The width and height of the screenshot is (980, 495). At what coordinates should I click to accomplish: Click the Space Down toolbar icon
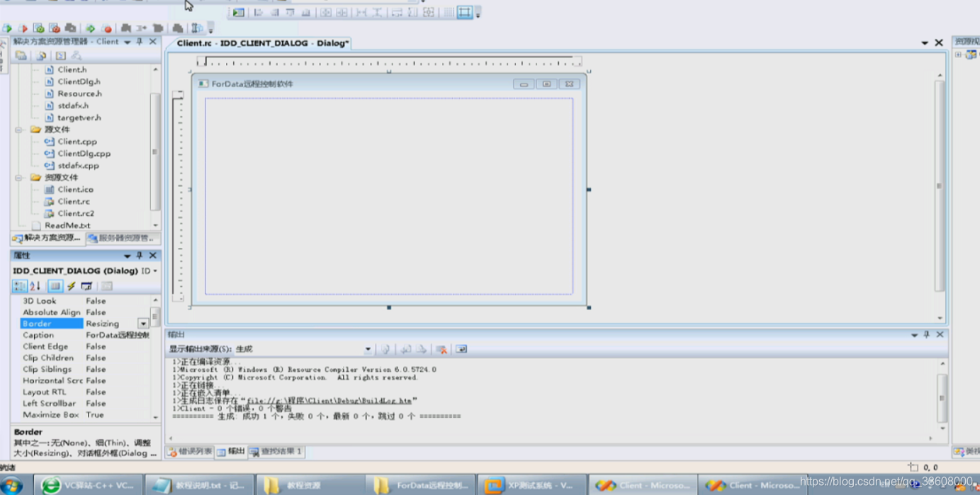click(377, 13)
